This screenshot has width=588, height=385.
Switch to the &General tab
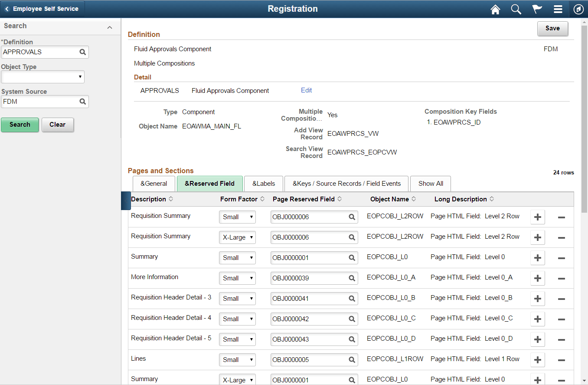coord(154,184)
